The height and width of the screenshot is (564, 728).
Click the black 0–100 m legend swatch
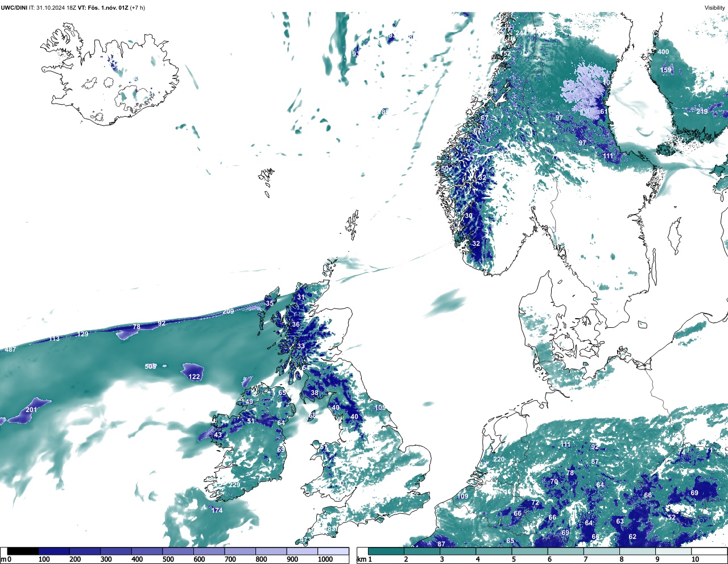click(x=23, y=551)
